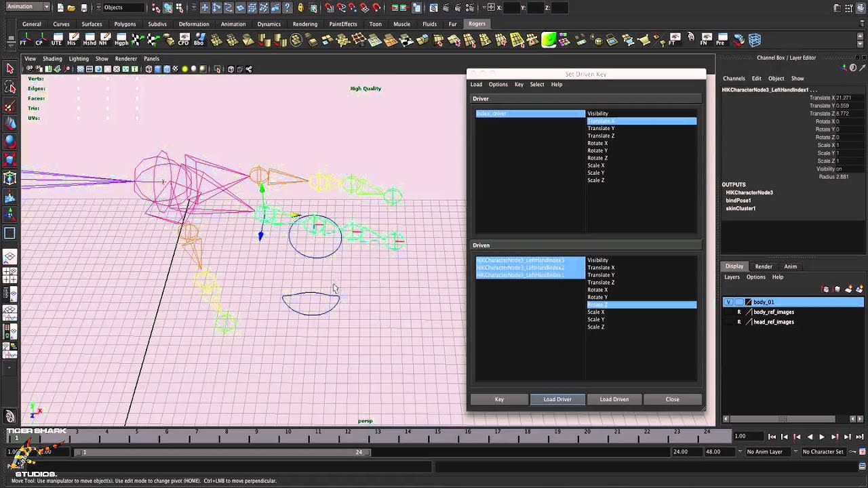The width and height of the screenshot is (868, 488).
Task: Select the arrow Select tool in toolbox
Action: [x=10, y=68]
